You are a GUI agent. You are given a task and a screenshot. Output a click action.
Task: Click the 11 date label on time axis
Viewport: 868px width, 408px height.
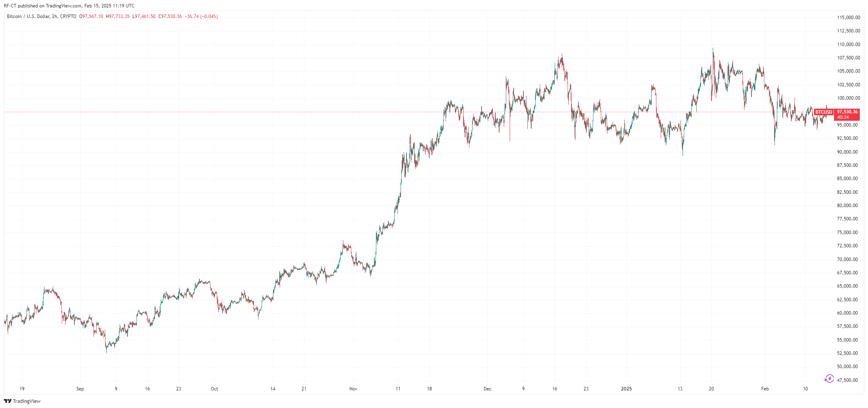coord(398,389)
